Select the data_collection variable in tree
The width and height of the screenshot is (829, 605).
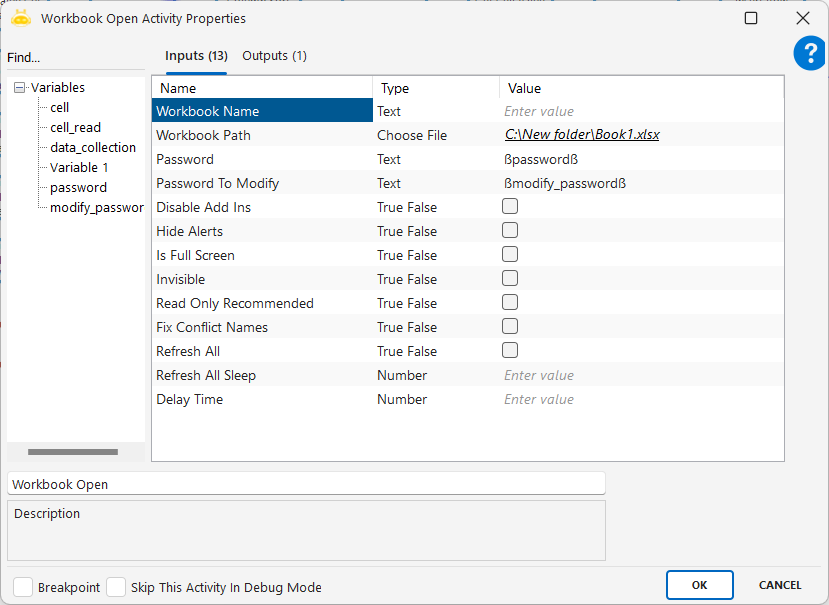point(93,147)
